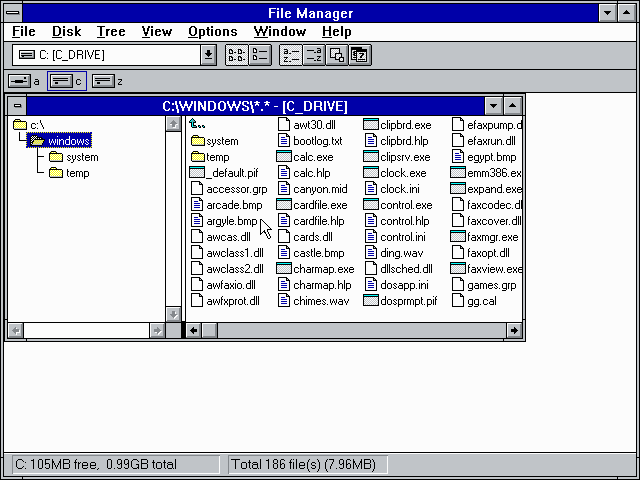Select expand.exe file

coord(486,189)
